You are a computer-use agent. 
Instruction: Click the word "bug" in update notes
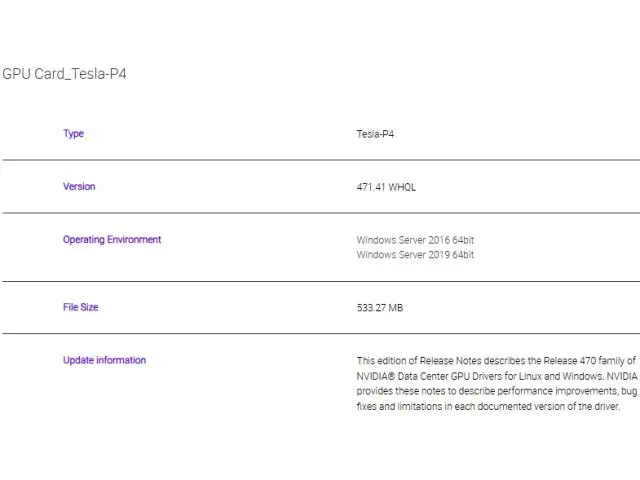point(628,392)
